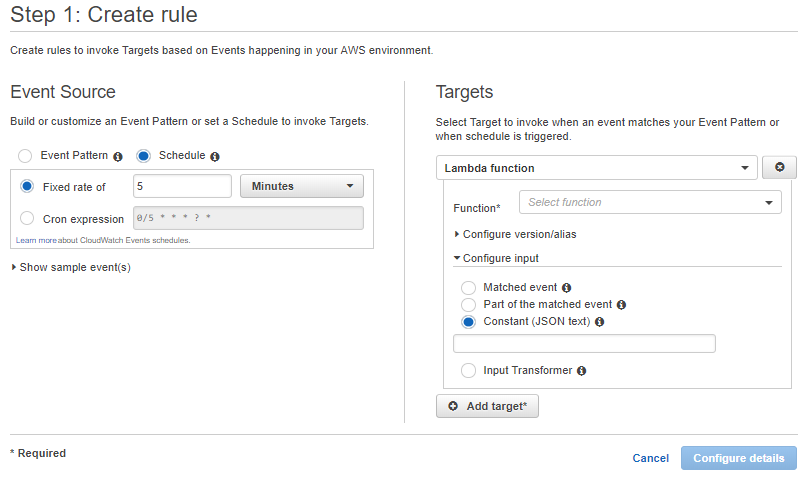Open the Minutes time unit dropdown
807x481 pixels.
[x=301, y=186]
